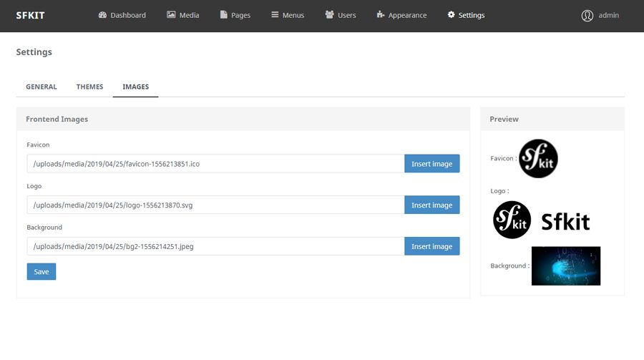The width and height of the screenshot is (644, 360).
Task: Click the Menus hamburger icon
Action: (275, 15)
